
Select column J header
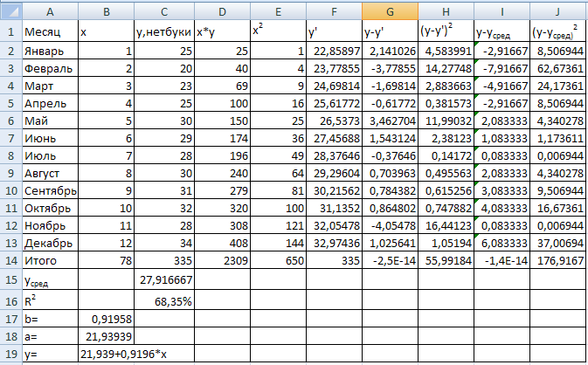[557, 11]
